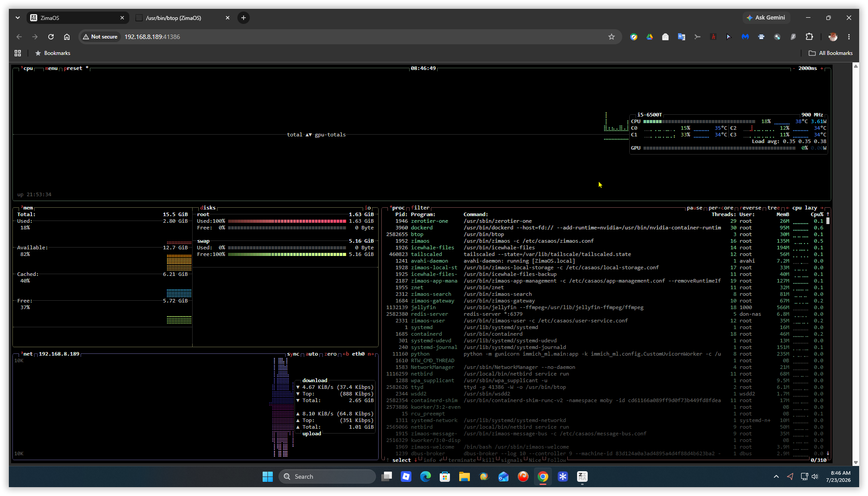Click Nice in the process footer
Screen dimensions: 868x496
[535, 460]
